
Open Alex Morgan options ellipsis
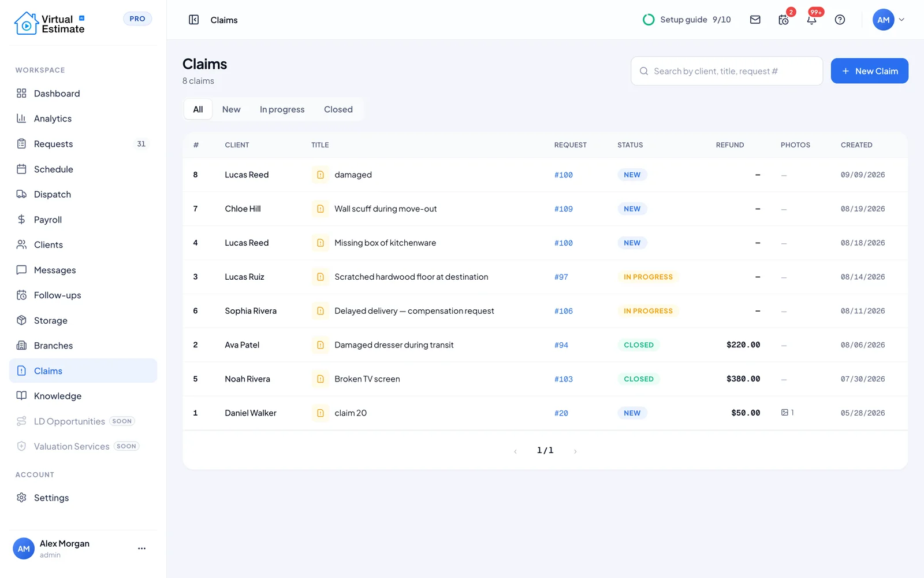coord(141,549)
